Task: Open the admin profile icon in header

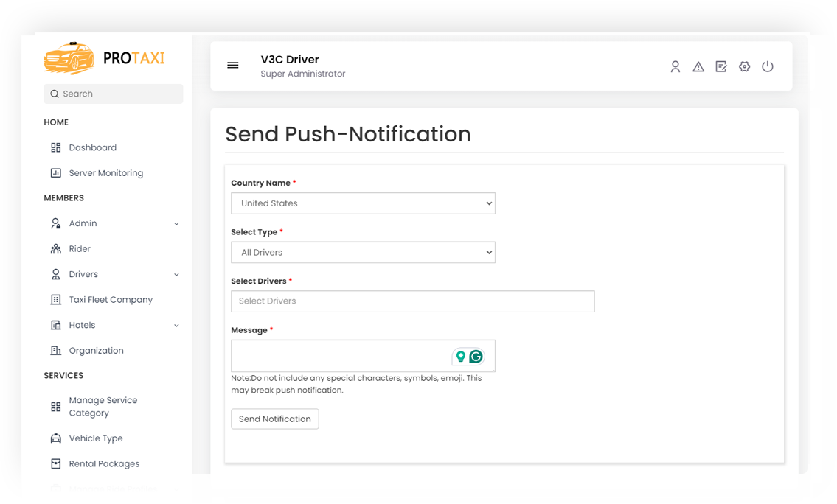Action: [x=675, y=66]
